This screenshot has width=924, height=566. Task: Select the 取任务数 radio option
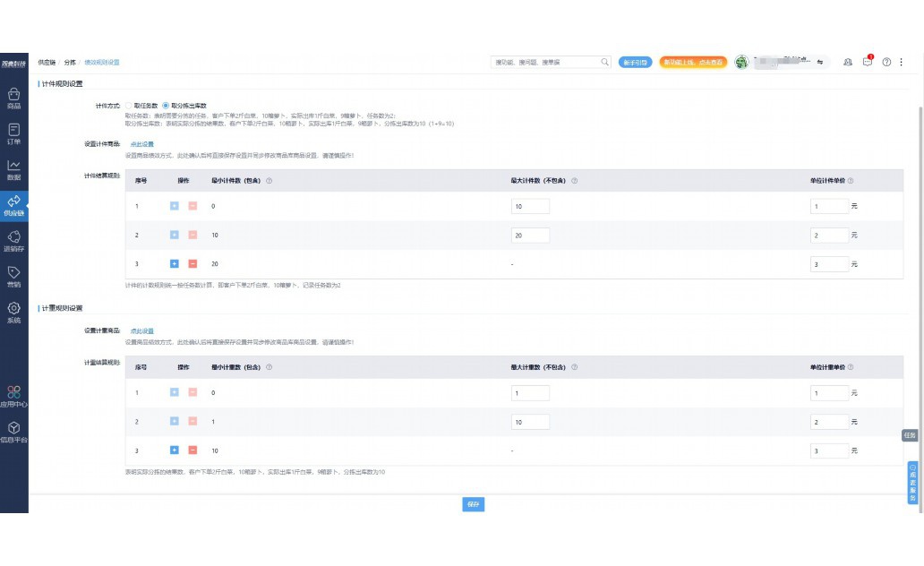tap(129, 106)
